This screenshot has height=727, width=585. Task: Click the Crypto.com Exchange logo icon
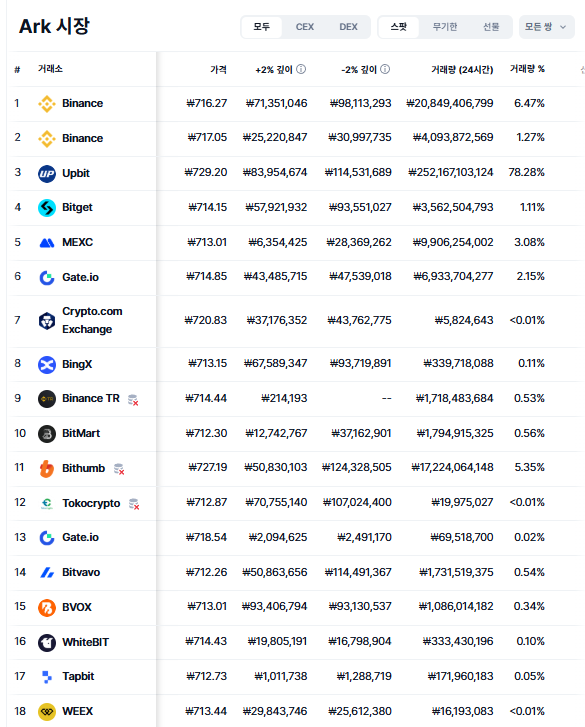click(47, 320)
